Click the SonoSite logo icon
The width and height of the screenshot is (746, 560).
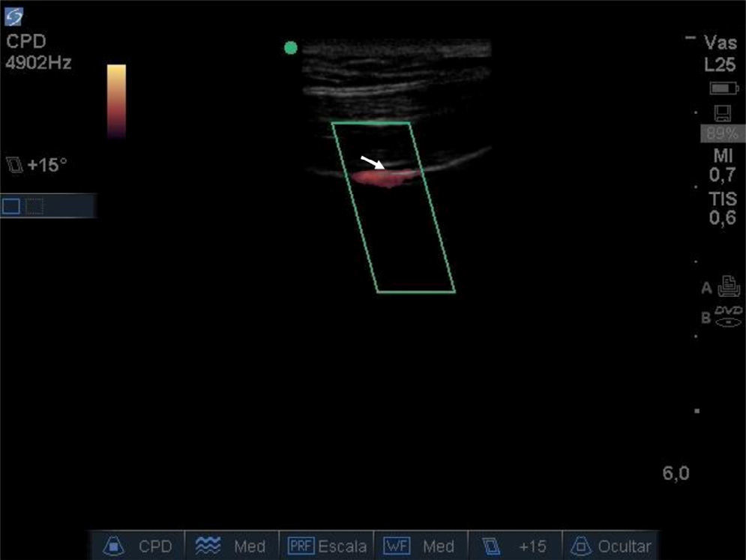pos(14,15)
